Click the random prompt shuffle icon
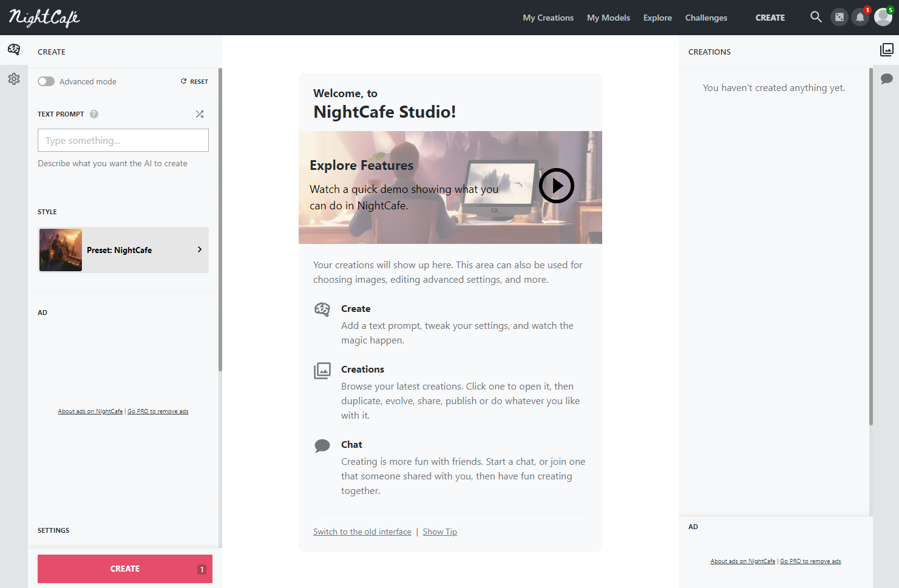 click(200, 114)
